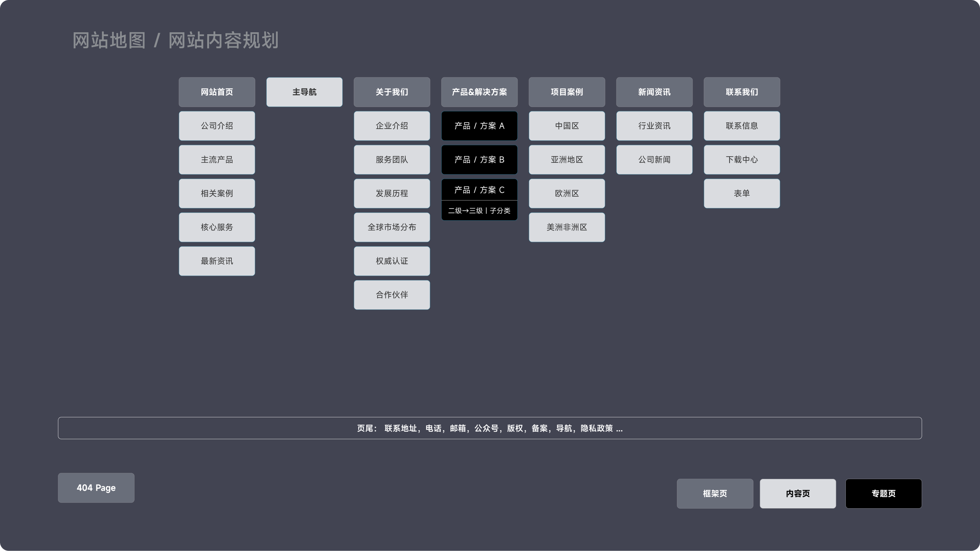Viewport: 980px width, 551px height.
Task: Select the 美洲非洲区 item
Action: point(567,227)
